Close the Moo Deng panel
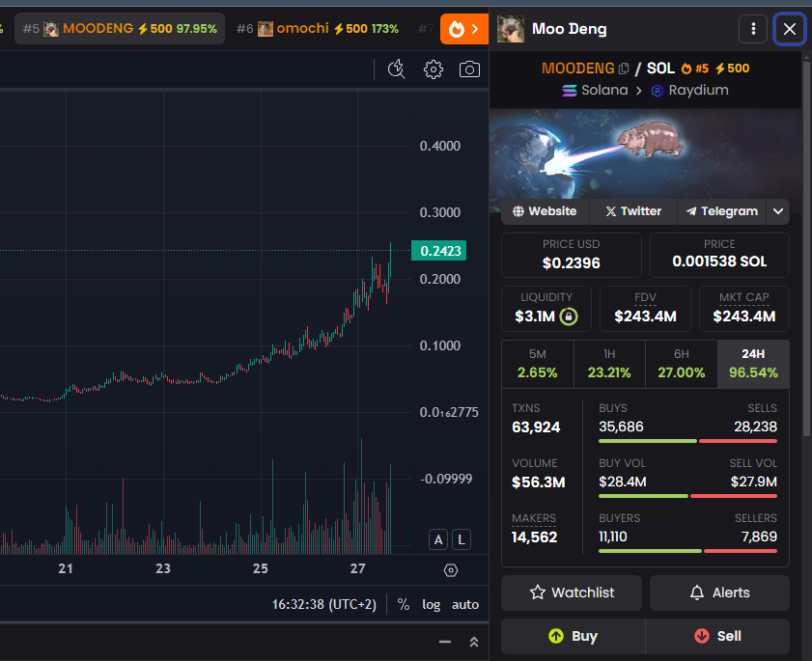This screenshot has width=812, height=661. [x=789, y=29]
